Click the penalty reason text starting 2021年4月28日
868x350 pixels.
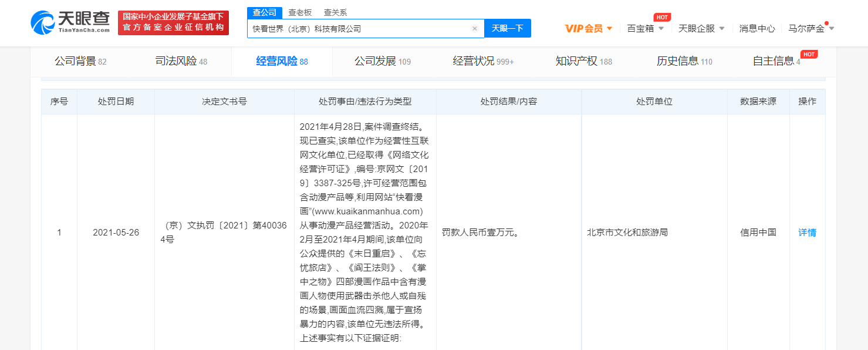(365, 233)
